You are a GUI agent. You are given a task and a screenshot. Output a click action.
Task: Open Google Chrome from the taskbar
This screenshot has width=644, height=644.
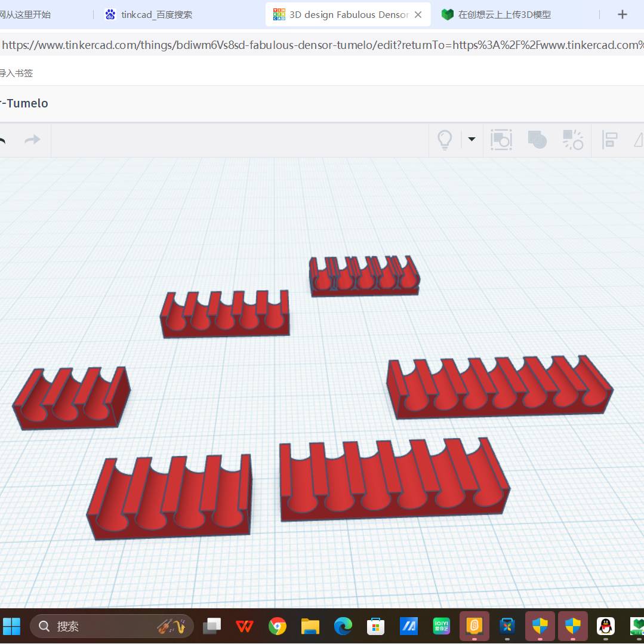pos(278,626)
